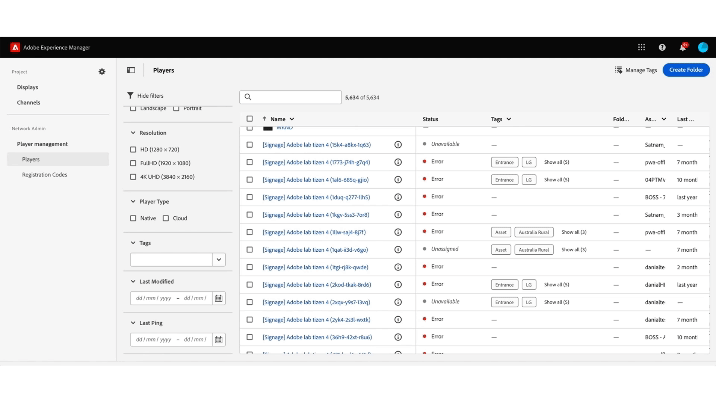The width and height of the screenshot is (716, 402).
Task: Select the checkbox for player 1bk4 row
Action: click(x=250, y=145)
